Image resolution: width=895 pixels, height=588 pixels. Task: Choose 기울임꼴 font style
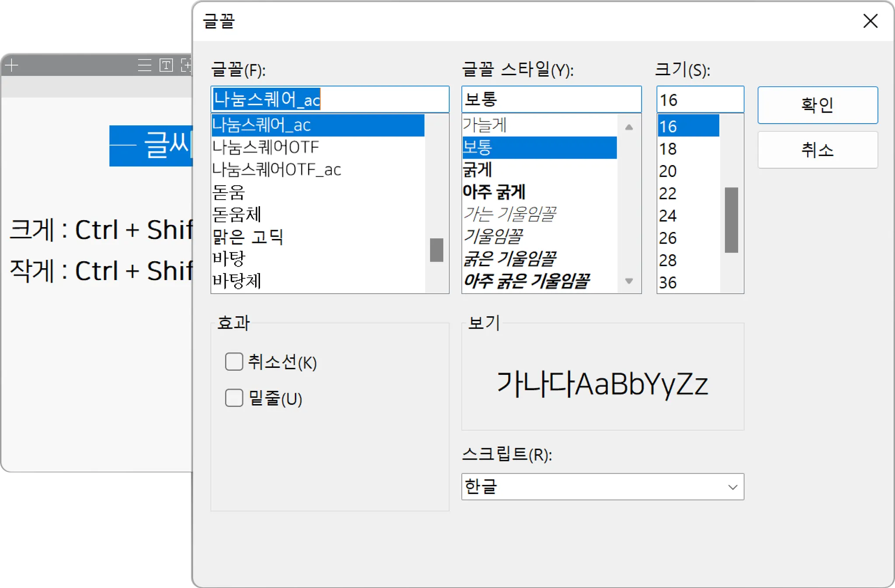pyautogui.click(x=493, y=236)
